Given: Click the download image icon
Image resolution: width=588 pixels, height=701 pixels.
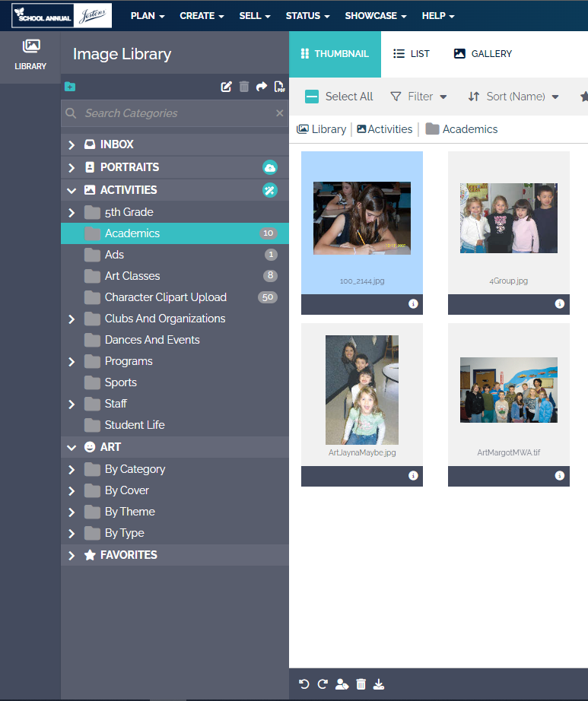Looking at the screenshot, I should click(379, 684).
